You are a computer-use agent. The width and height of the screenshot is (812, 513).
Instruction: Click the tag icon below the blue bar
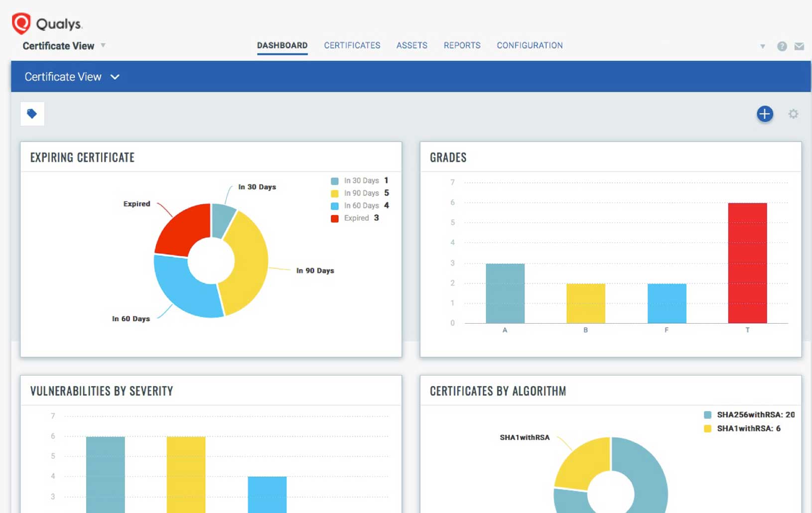(32, 113)
